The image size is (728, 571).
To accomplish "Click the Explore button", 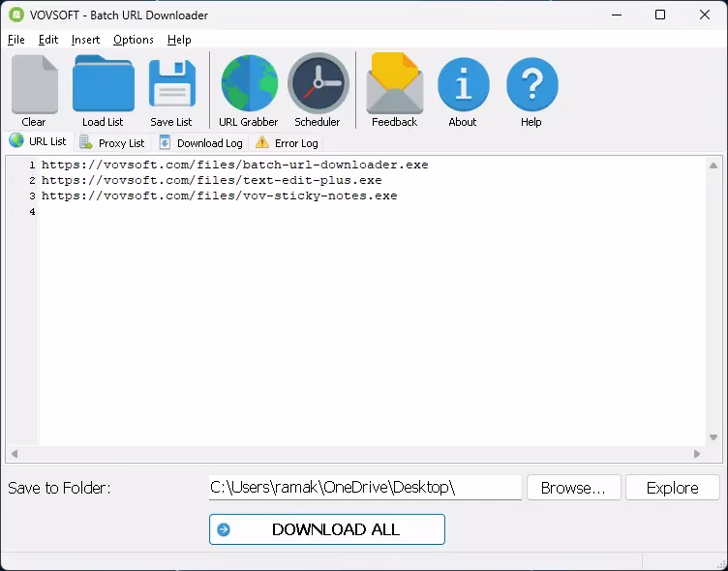I will [x=672, y=488].
